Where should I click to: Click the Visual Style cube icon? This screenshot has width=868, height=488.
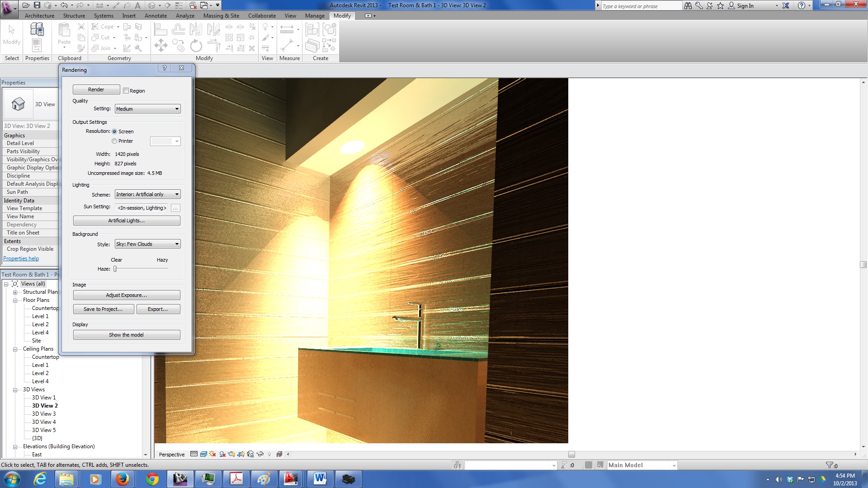203,454
